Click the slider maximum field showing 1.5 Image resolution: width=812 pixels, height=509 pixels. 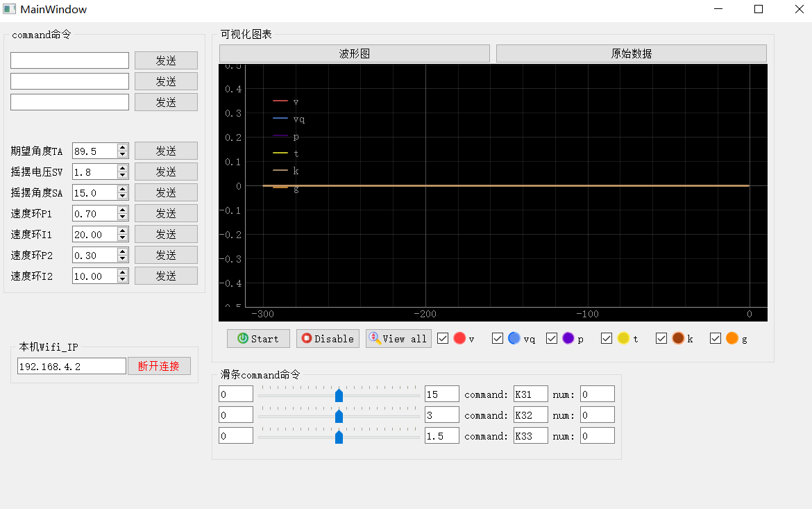[x=441, y=435]
